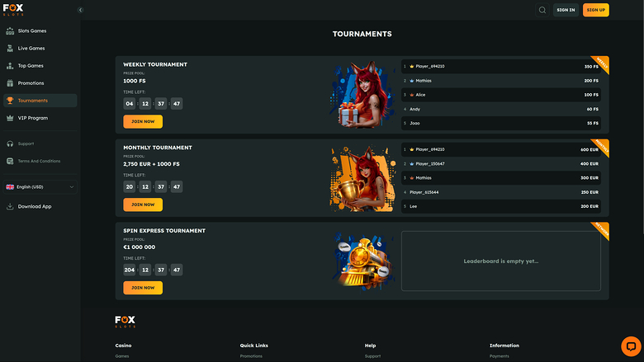The height and width of the screenshot is (362, 644).
Task: Click the Network corner ribbon badge
Action: tap(602, 229)
